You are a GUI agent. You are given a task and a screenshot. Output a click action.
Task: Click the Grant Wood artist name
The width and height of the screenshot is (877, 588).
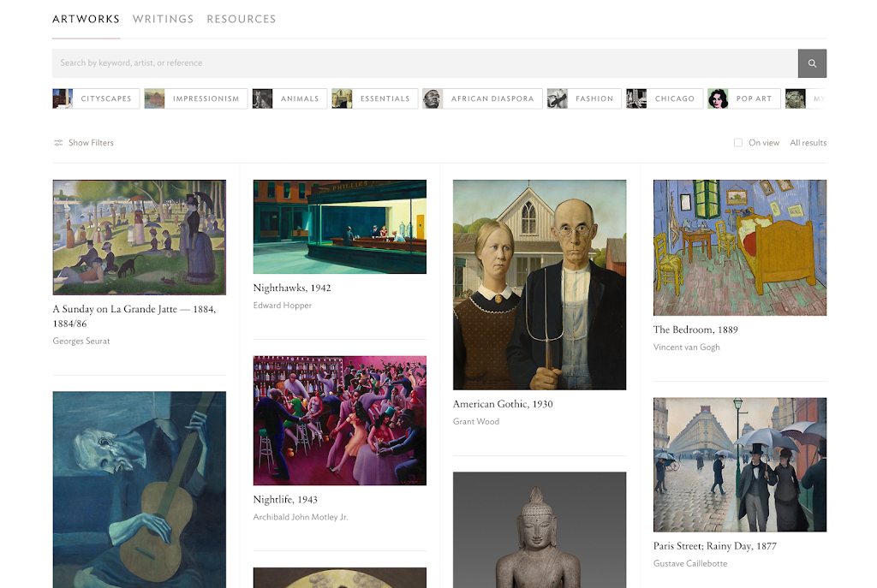click(x=476, y=421)
